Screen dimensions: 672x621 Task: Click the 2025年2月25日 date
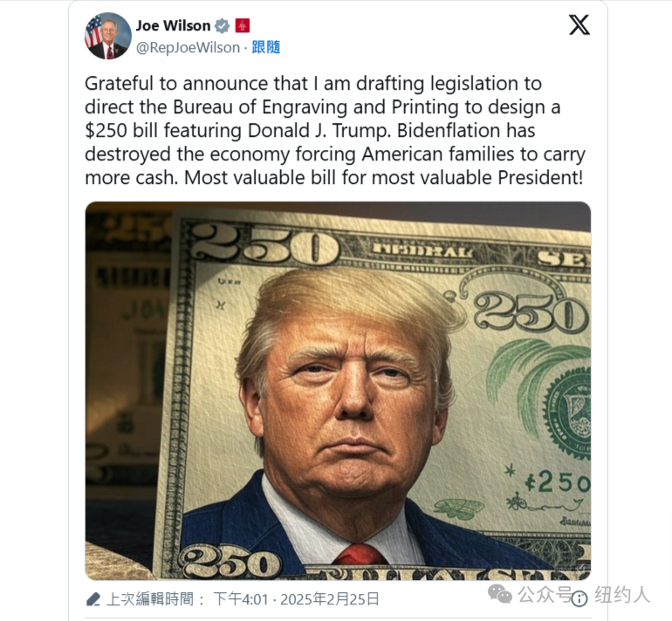pyautogui.click(x=330, y=599)
